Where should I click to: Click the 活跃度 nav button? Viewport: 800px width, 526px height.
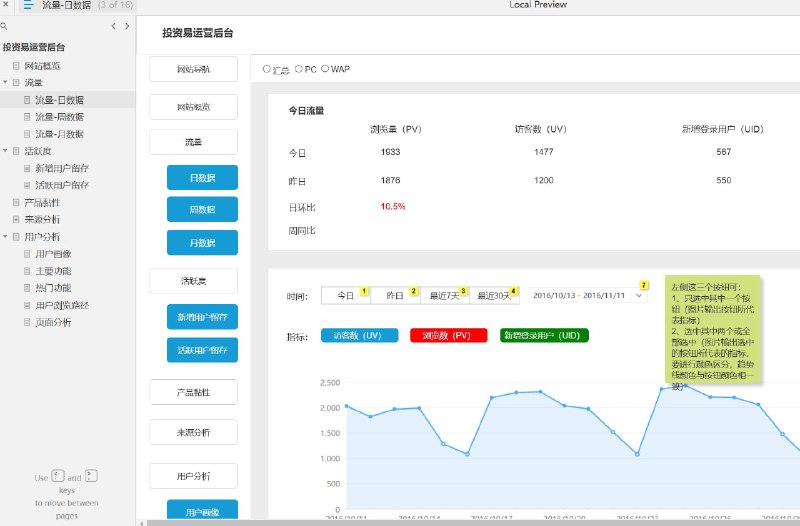(193, 281)
